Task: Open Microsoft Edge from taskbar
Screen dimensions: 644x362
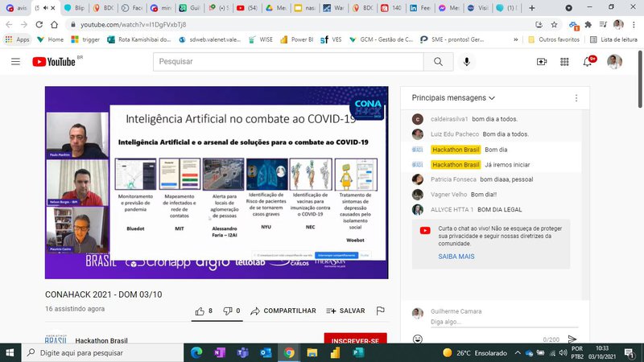Action: pyautogui.click(x=196, y=352)
